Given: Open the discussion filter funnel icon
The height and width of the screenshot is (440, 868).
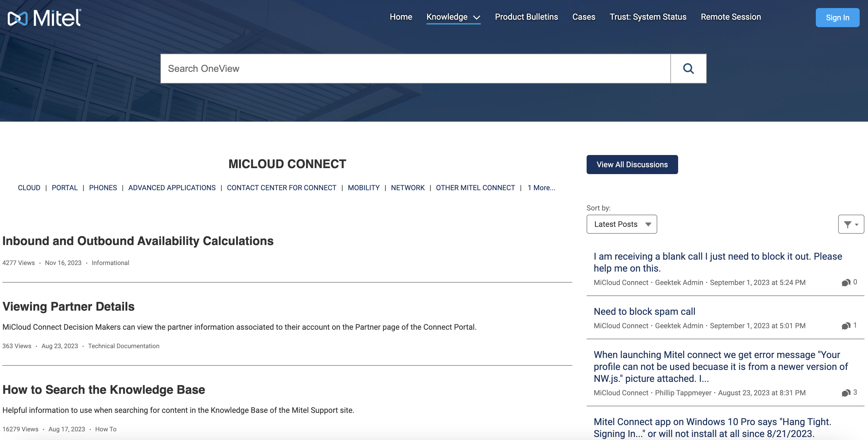Looking at the screenshot, I should click(x=851, y=224).
